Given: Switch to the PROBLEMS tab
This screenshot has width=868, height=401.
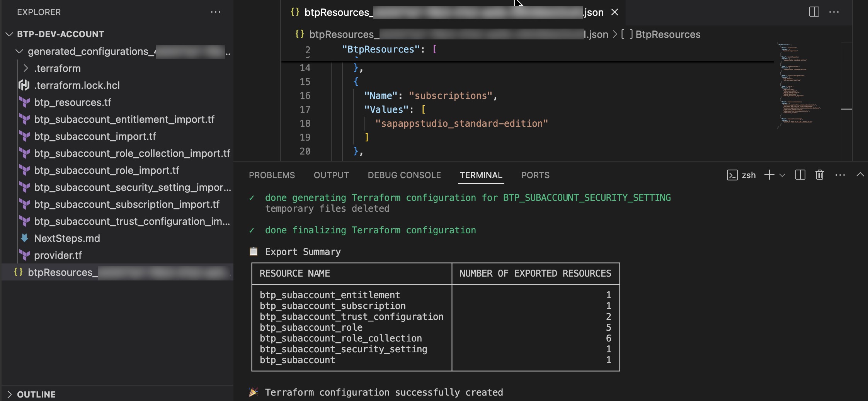Looking at the screenshot, I should [272, 175].
